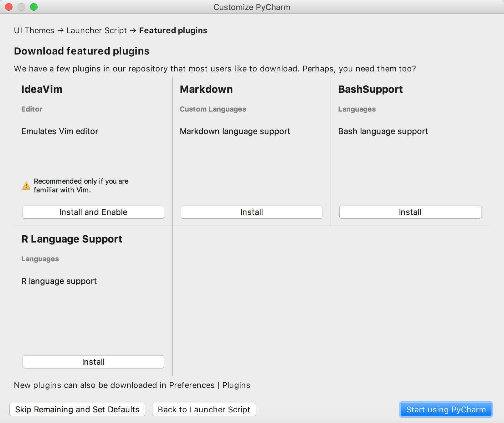Click the Vim familiarity recommendation text
Image resolution: width=504 pixels, height=423 pixels.
81,185
